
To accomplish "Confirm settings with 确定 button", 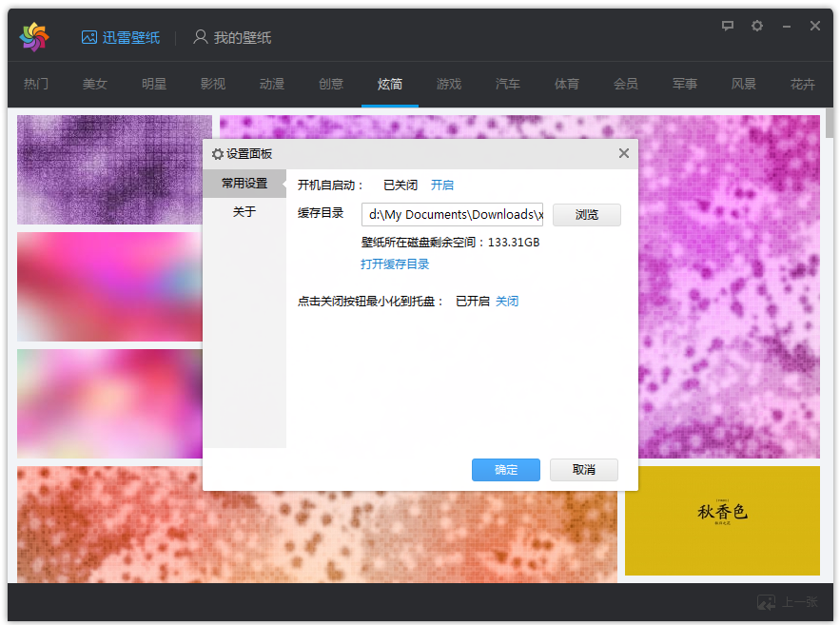I will 506,470.
